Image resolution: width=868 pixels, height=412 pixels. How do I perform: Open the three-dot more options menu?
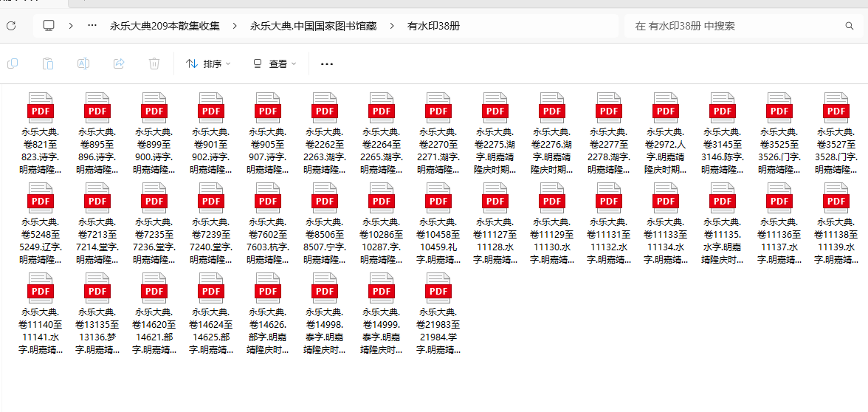point(327,64)
